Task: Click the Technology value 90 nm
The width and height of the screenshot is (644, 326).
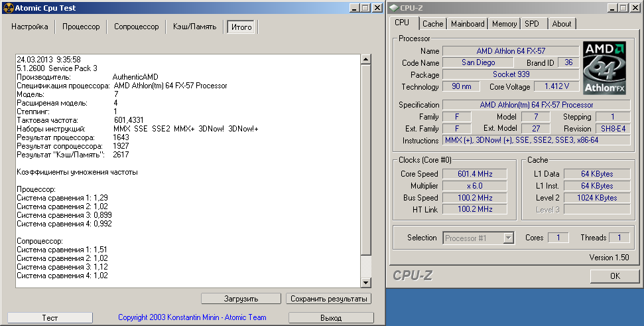Action: [x=461, y=86]
